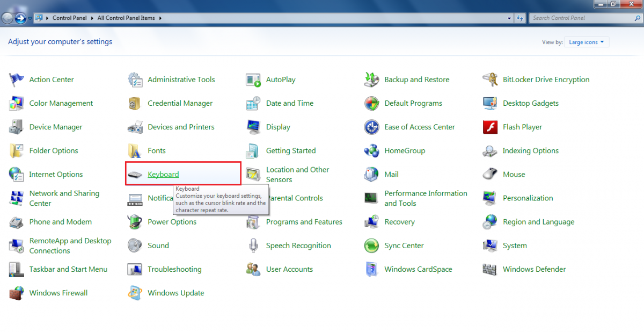
Task: Expand the All Control Panel Items breadcrumb arrow
Action: tap(160, 18)
